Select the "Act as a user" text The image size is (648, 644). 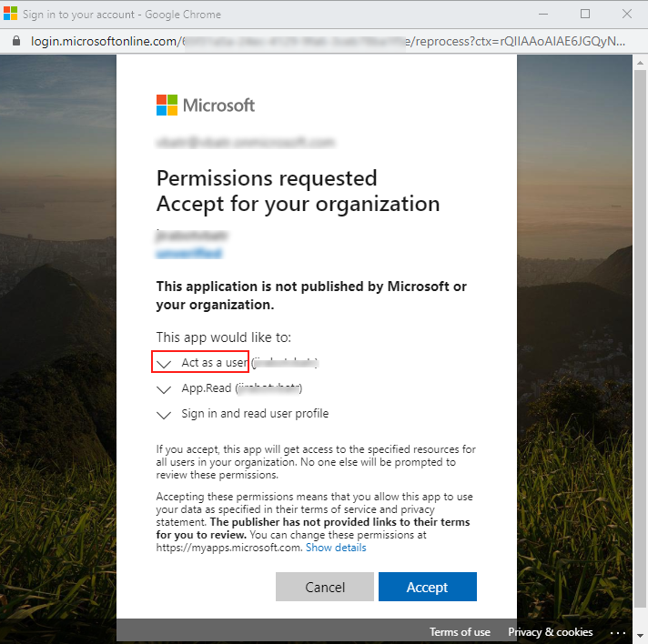(x=215, y=362)
